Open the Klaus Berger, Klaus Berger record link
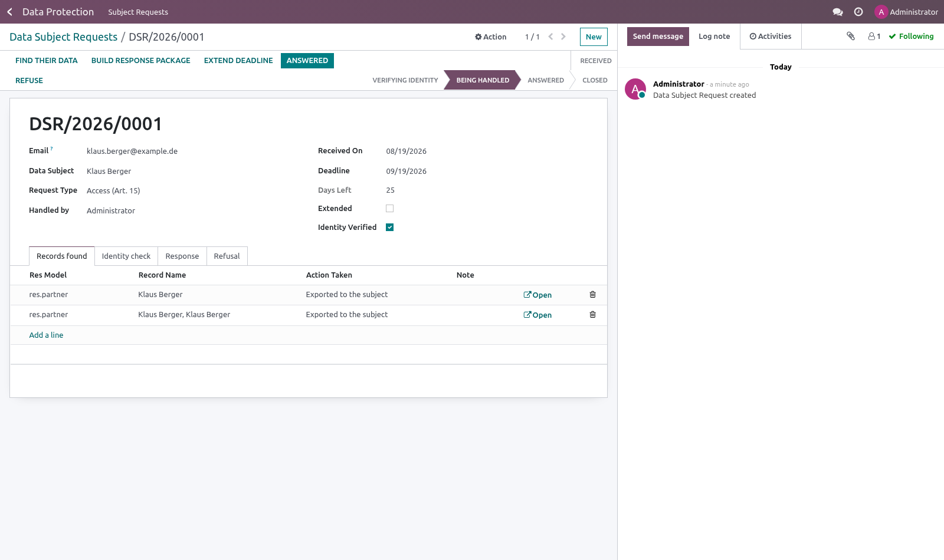 click(x=537, y=315)
